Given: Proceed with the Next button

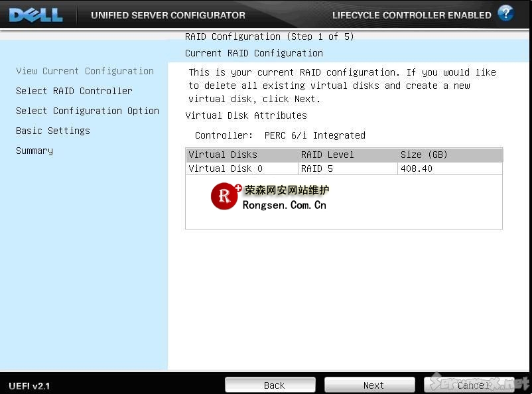Looking at the screenshot, I should coord(373,385).
